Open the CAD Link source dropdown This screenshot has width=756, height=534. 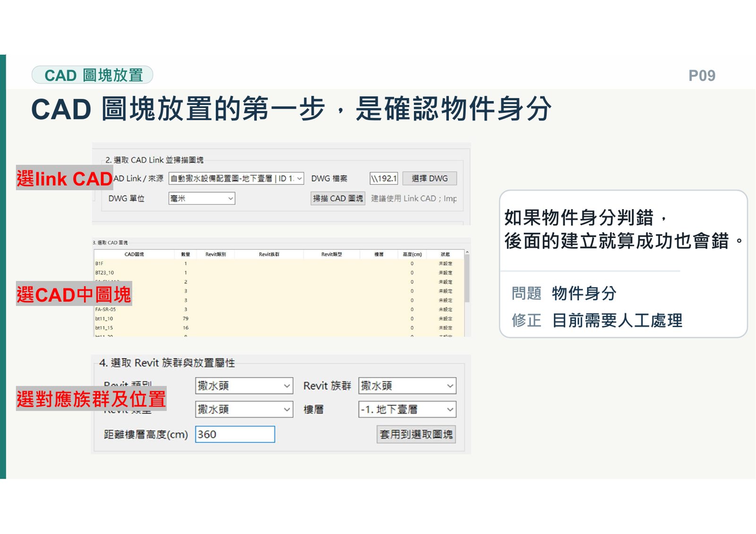tap(236, 178)
